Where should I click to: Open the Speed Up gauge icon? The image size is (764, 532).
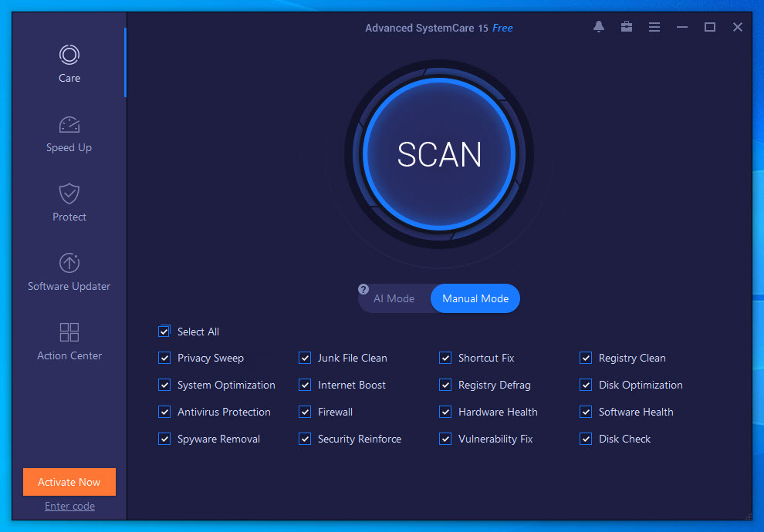click(x=69, y=124)
